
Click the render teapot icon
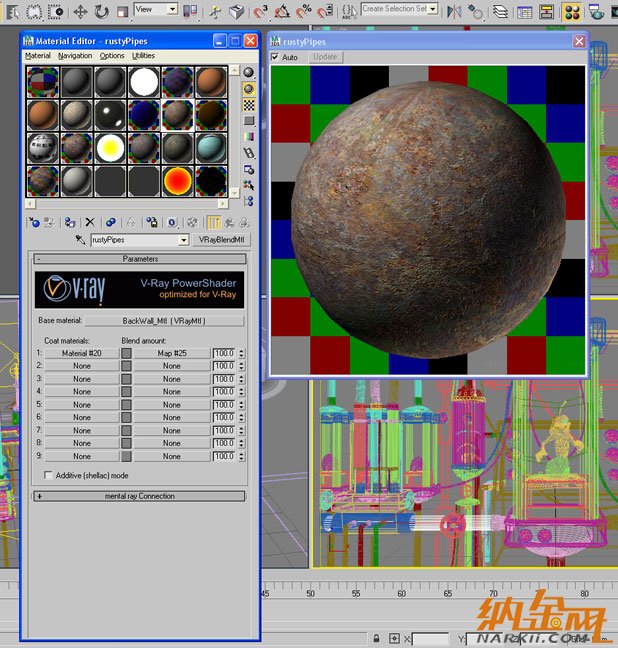[596, 11]
